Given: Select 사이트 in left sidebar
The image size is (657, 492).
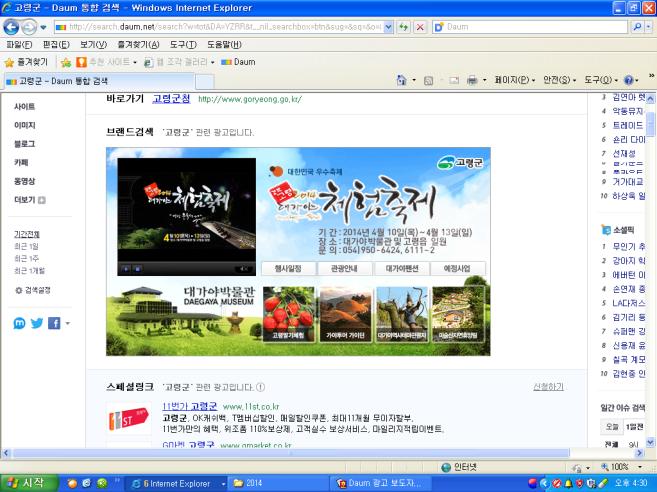Looking at the screenshot, I should tap(24, 107).
